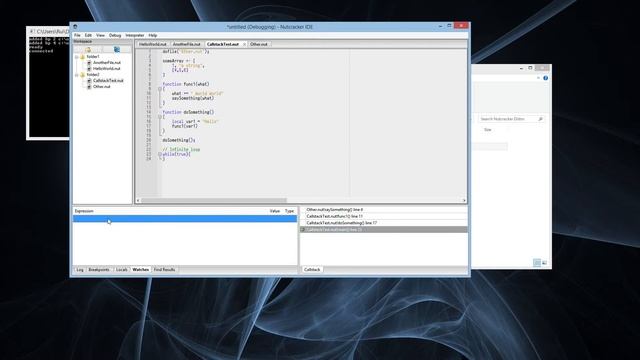Switch to large icons view in Explorer window

(x=544, y=263)
